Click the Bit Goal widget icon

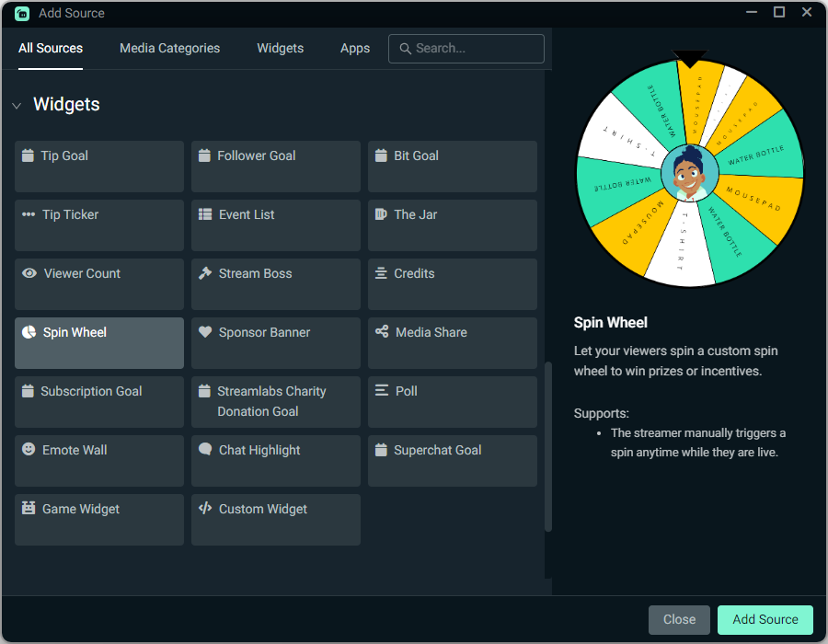pos(382,155)
